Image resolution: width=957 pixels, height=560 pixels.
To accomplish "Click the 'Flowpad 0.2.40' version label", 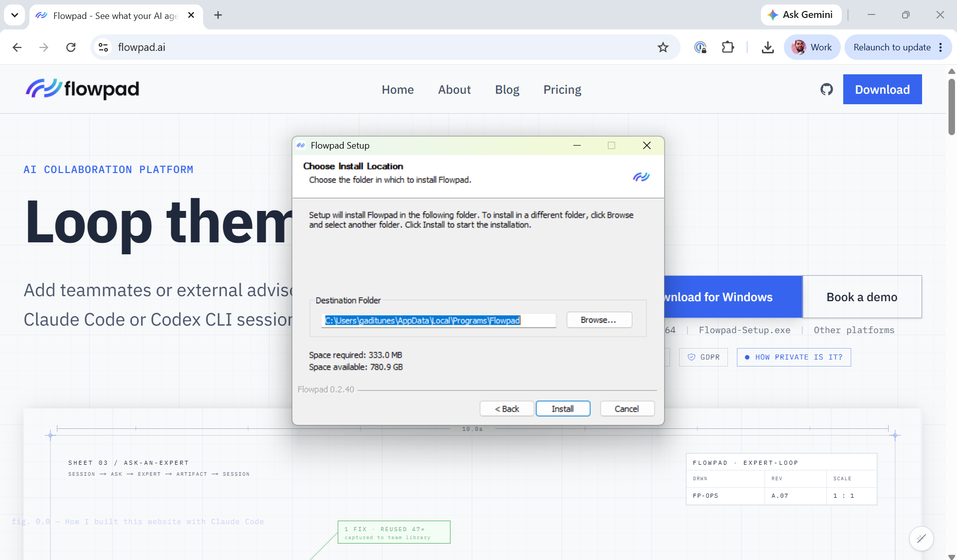I will tap(326, 389).
